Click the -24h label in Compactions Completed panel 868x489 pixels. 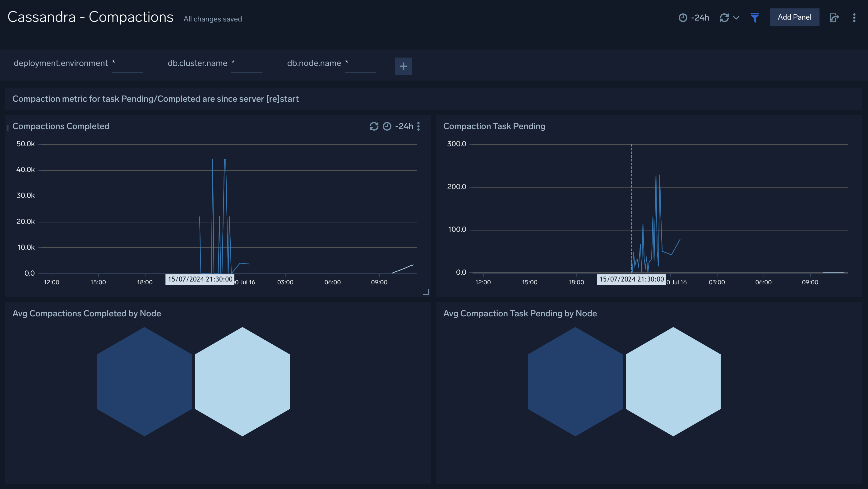point(404,126)
